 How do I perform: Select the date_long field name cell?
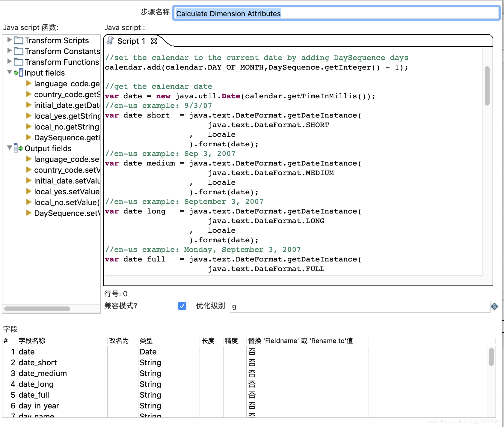click(62, 384)
